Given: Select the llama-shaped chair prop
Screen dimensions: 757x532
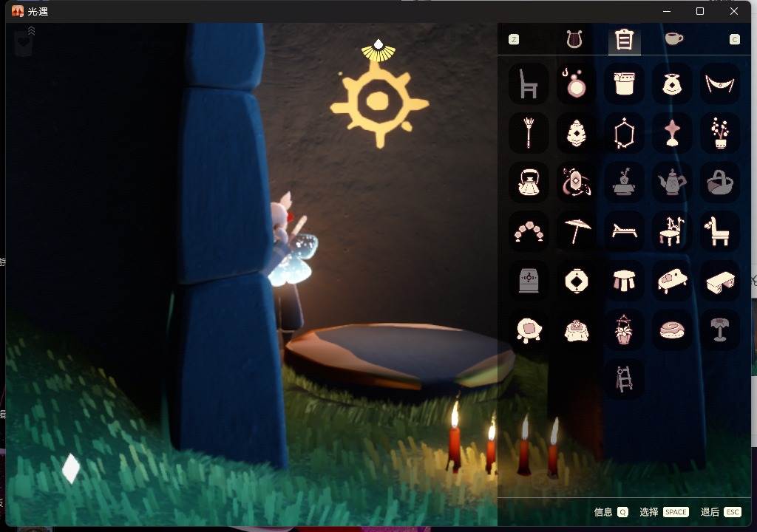Looking at the screenshot, I should tap(719, 231).
